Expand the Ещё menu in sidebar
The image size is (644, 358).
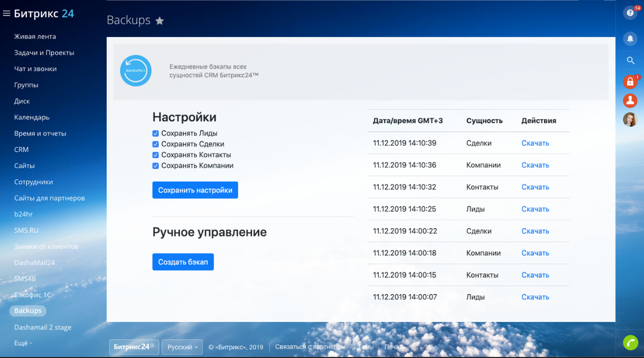pos(22,343)
